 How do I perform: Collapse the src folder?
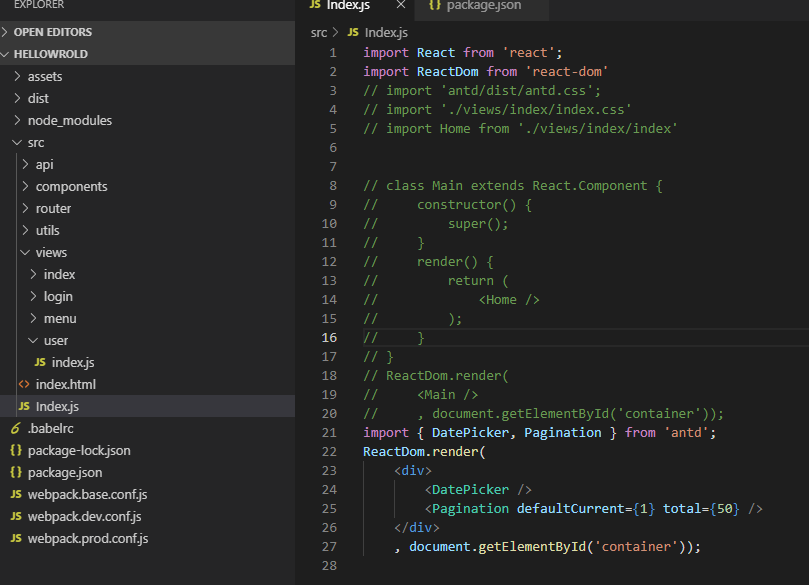pos(18,142)
